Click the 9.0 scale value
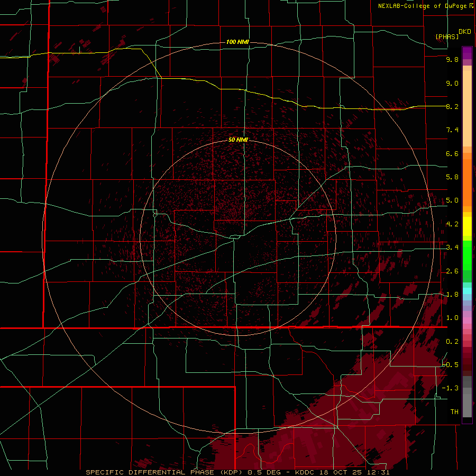This screenshot has width=476, height=476. (452, 83)
